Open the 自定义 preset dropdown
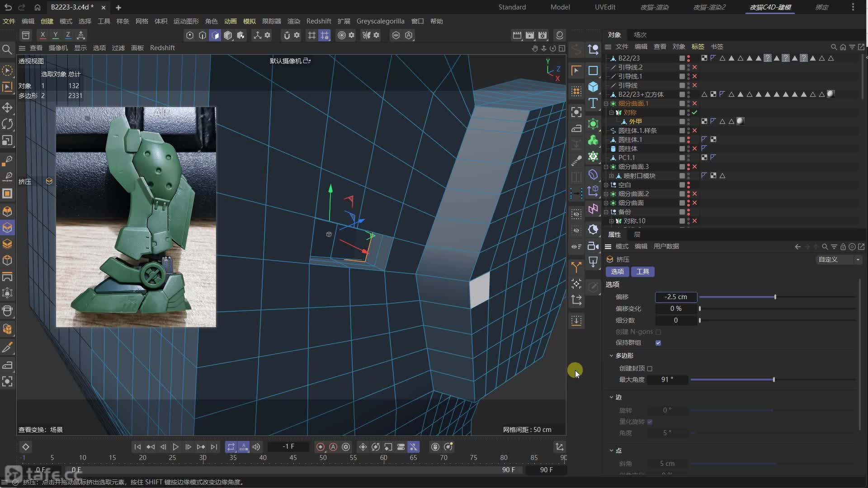Image resolution: width=868 pixels, height=488 pixels. [839, 259]
